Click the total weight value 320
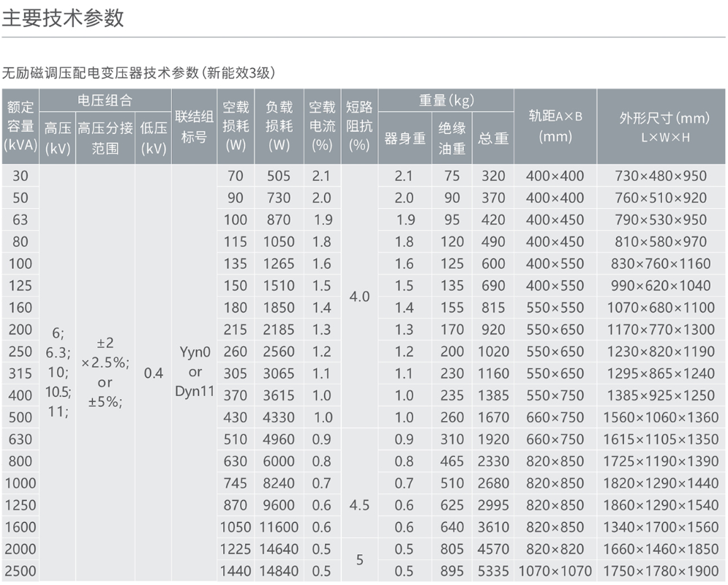Screen dimensions: 728x585 493,176
